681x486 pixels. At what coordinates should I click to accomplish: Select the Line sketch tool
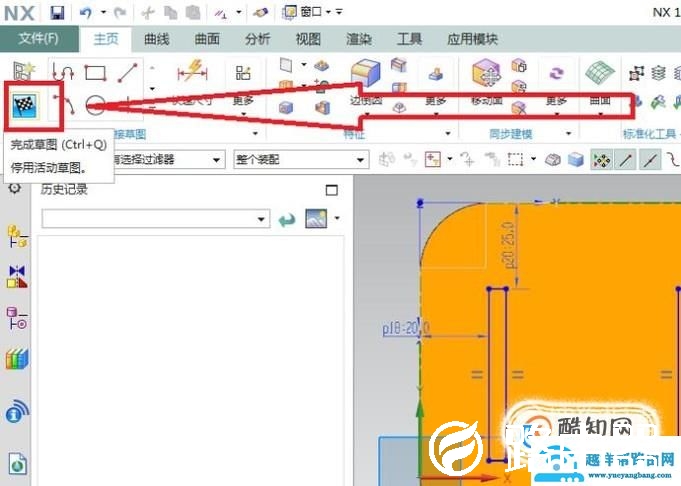click(x=128, y=73)
